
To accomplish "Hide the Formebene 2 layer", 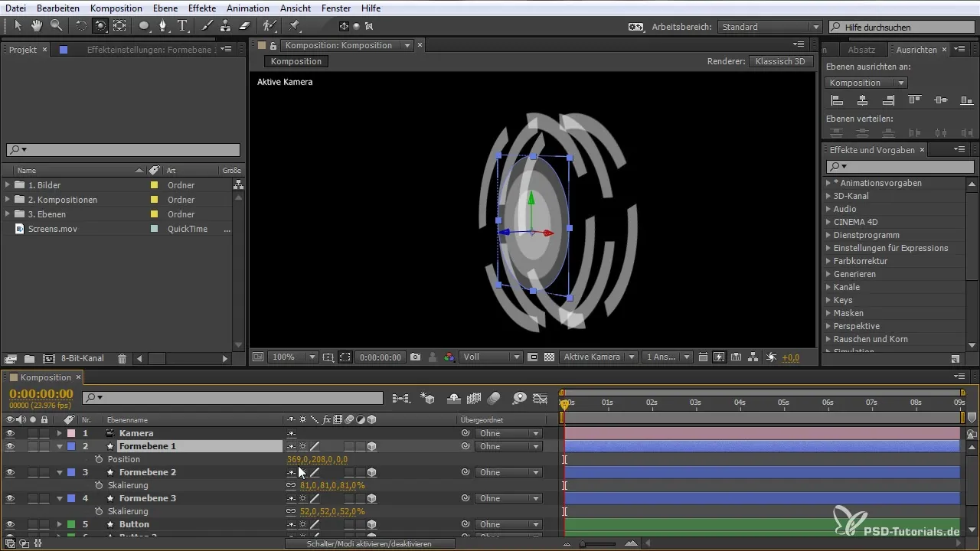I will pyautogui.click(x=10, y=472).
